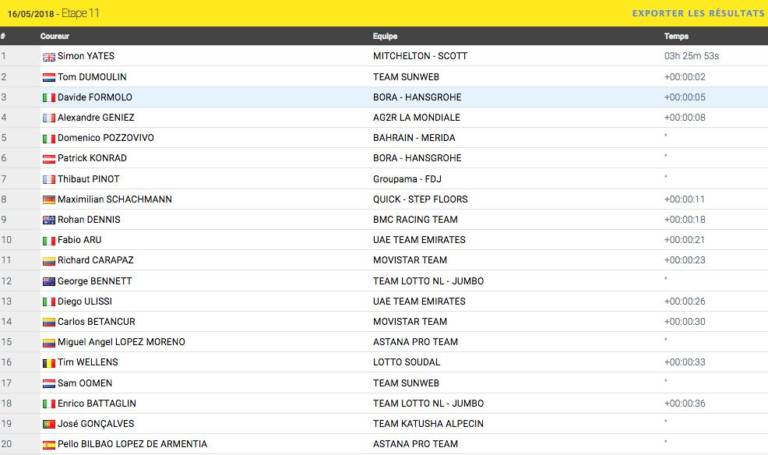This screenshot has height=455, width=768.
Task: Click the Australian flag beside Rohan DENNIS
Action: [x=49, y=220]
